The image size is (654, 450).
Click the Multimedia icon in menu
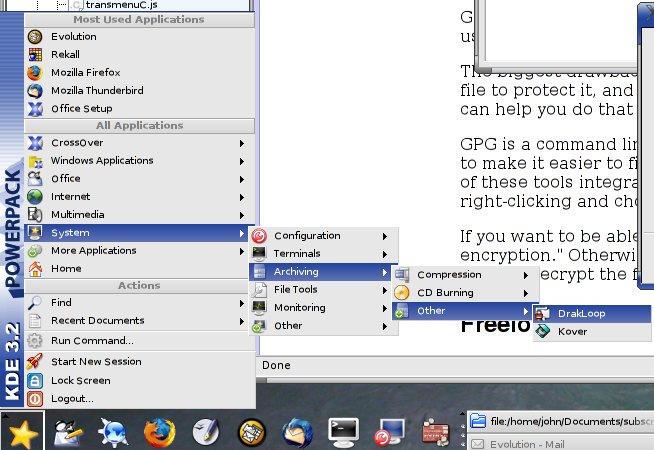[35, 215]
